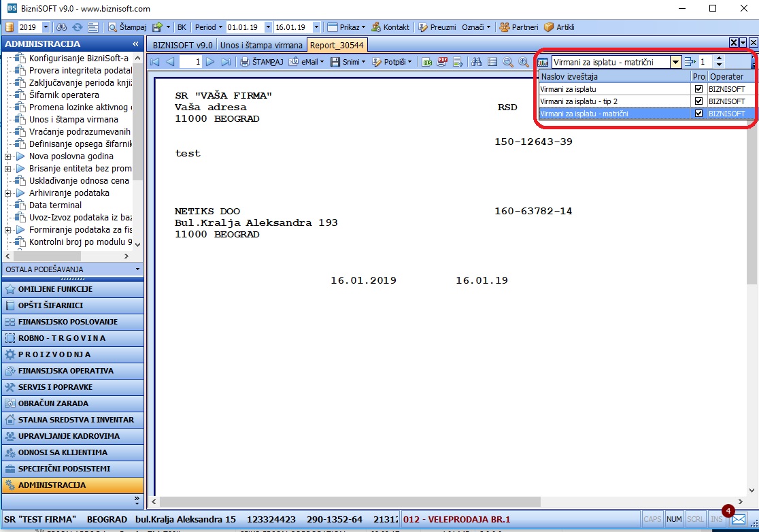Click the ŠTAMPAJ print button
The image size is (759, 532).
click(262, 62)
